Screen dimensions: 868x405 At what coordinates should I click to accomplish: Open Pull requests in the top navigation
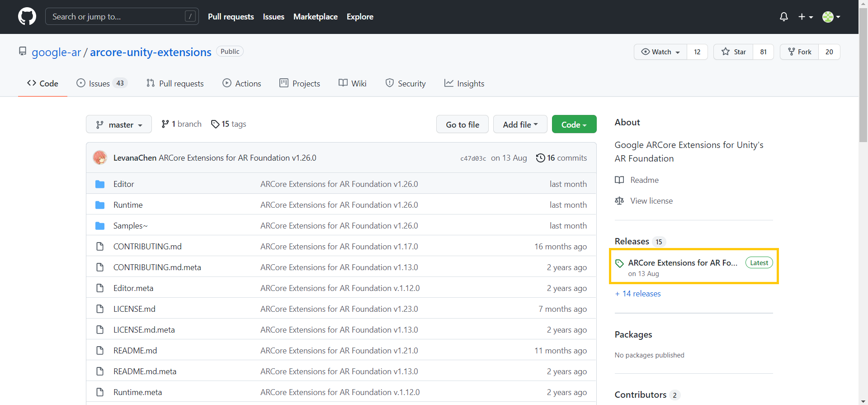231,17
